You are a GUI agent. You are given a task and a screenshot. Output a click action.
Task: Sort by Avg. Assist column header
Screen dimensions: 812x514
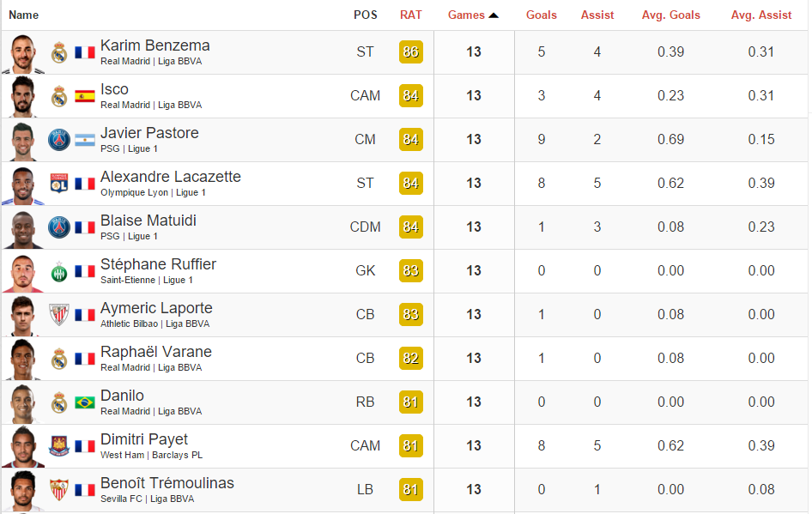tap(760, 15)
